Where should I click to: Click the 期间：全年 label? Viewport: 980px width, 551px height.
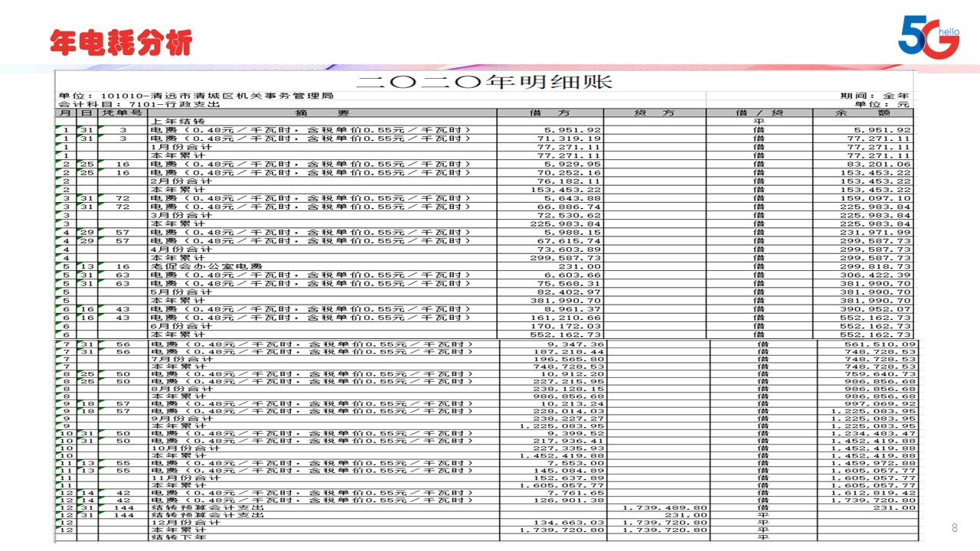pos(875,96)
